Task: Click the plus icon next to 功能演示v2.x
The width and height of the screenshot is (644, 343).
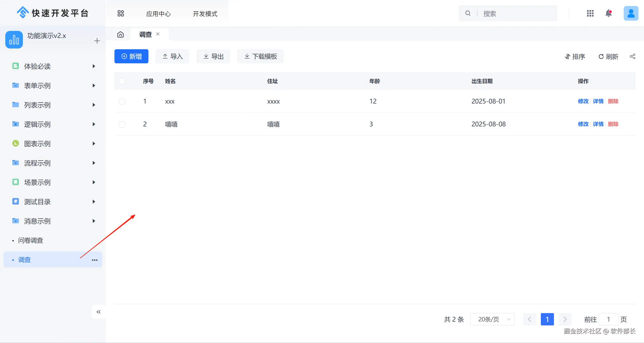Action: point(97,41)
